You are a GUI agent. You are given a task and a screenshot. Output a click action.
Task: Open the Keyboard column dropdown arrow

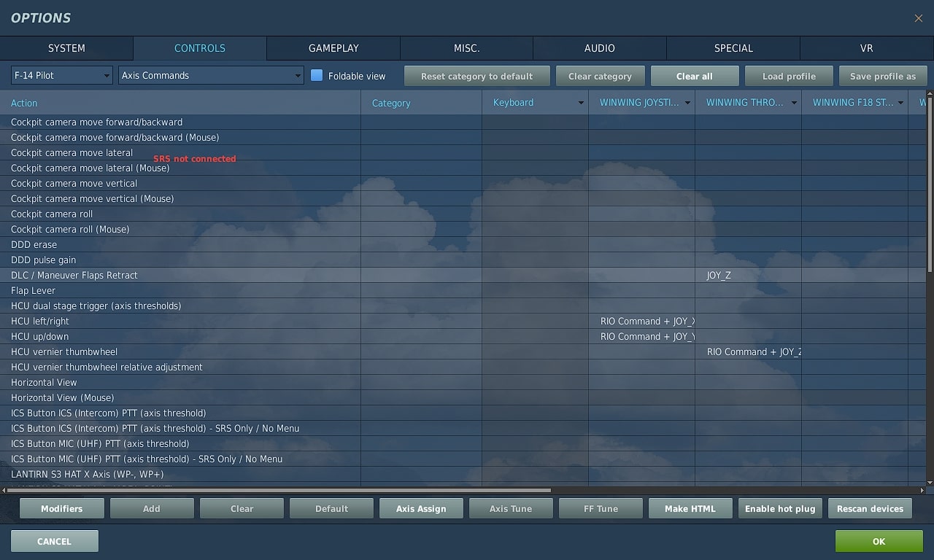(x=581, y=103)
